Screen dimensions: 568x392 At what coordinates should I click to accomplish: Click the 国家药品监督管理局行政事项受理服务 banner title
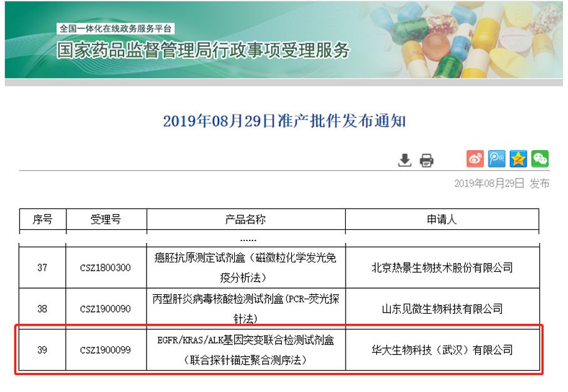click(204, 51)
